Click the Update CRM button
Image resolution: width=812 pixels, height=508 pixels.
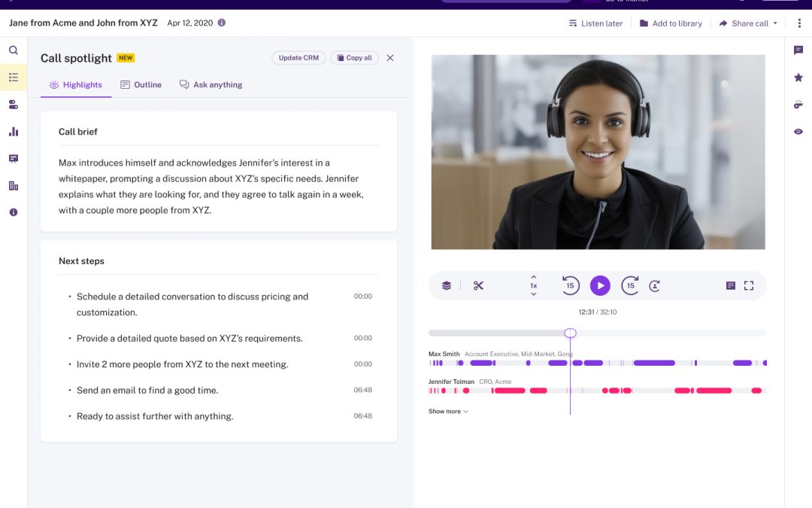coord(298,57)
